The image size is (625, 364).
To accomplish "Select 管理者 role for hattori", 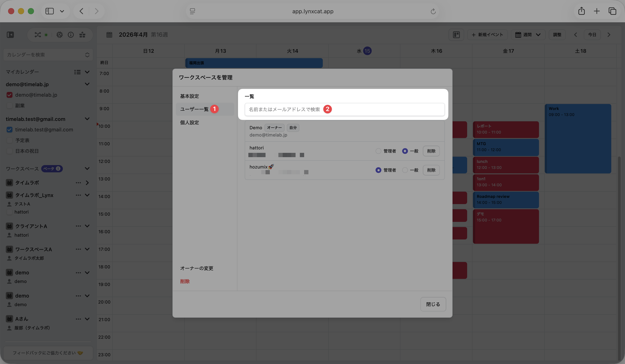I will click(378, 151).
